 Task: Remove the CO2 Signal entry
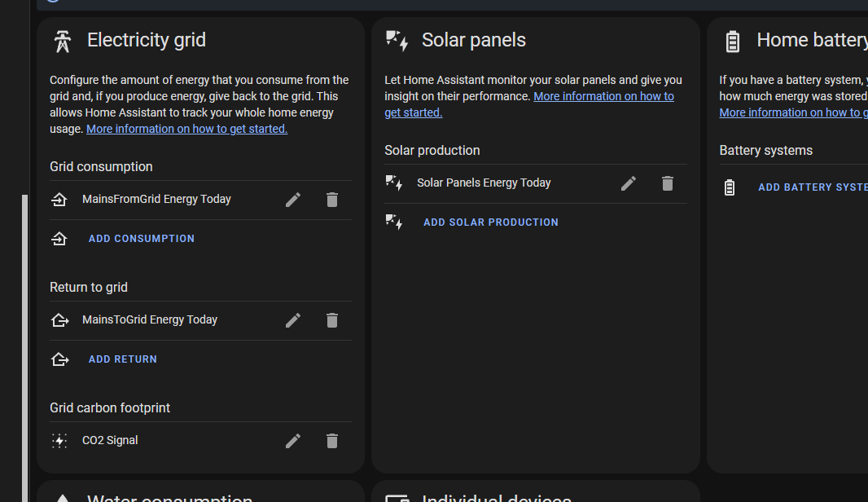pos(332,441)
